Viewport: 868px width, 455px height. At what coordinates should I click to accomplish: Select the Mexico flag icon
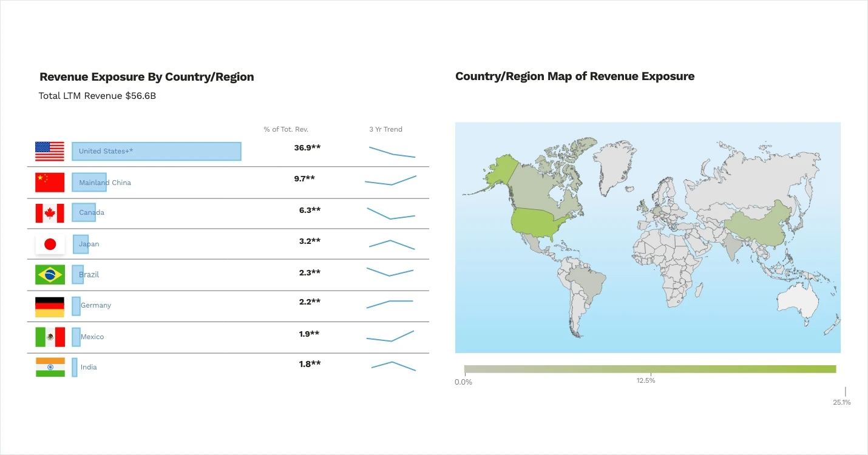click(49, 337)
